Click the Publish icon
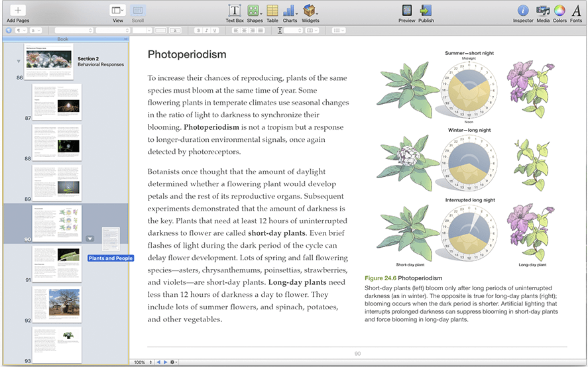Viewport: 588px width, 367px height. pos(426,11)
